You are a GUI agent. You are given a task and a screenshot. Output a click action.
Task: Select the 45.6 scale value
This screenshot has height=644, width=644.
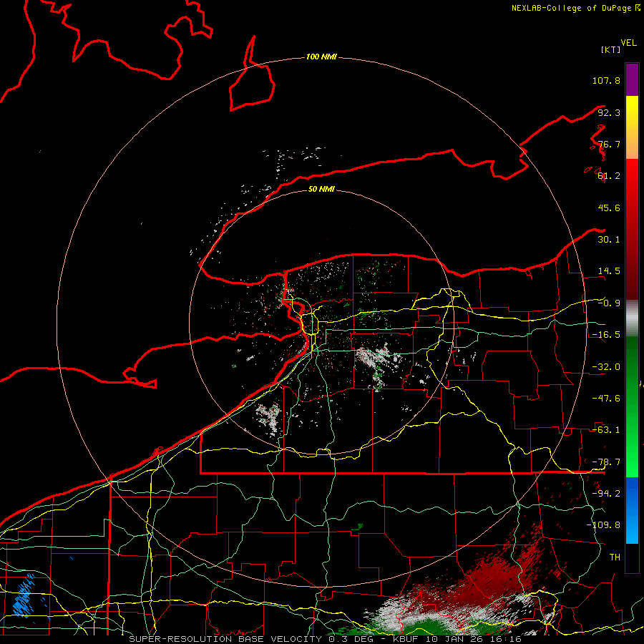pos(609,208)
